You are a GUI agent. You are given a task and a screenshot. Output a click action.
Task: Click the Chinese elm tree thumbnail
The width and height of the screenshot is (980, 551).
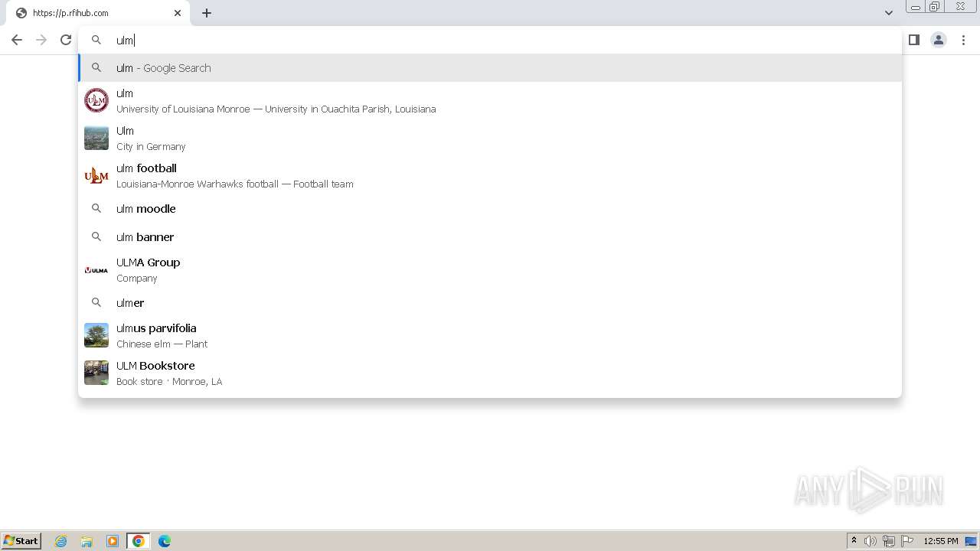(96, 335)
